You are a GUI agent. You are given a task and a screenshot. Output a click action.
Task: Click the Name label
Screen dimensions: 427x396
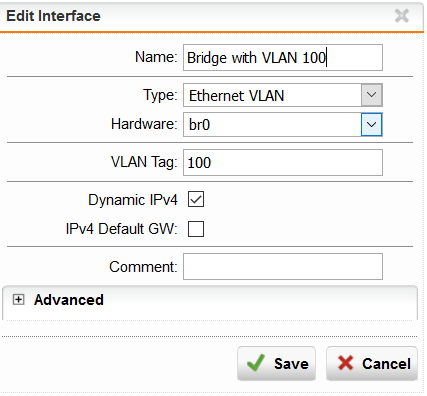[x=156, y=57]
